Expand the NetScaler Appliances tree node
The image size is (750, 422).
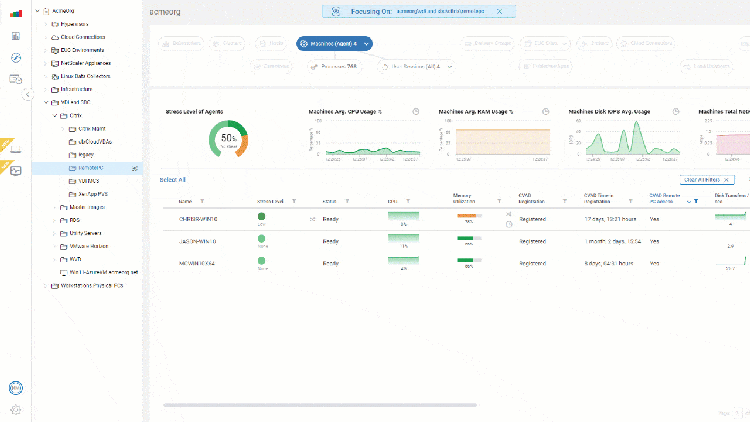46,63
